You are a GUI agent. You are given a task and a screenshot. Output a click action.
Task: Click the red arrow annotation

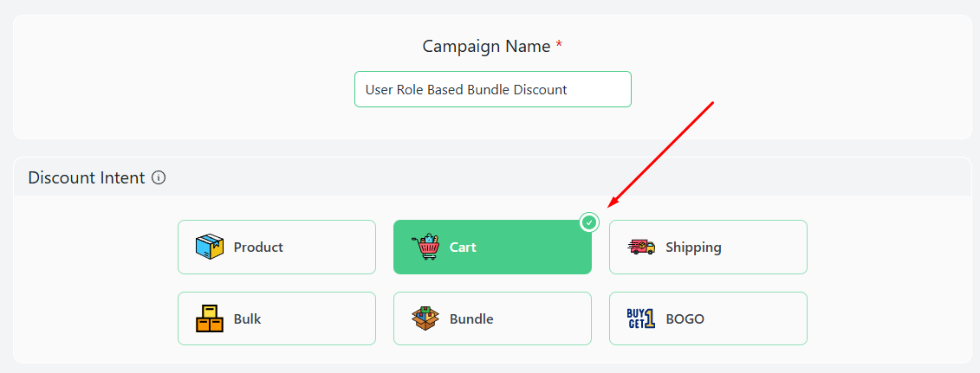click(661, 154)
